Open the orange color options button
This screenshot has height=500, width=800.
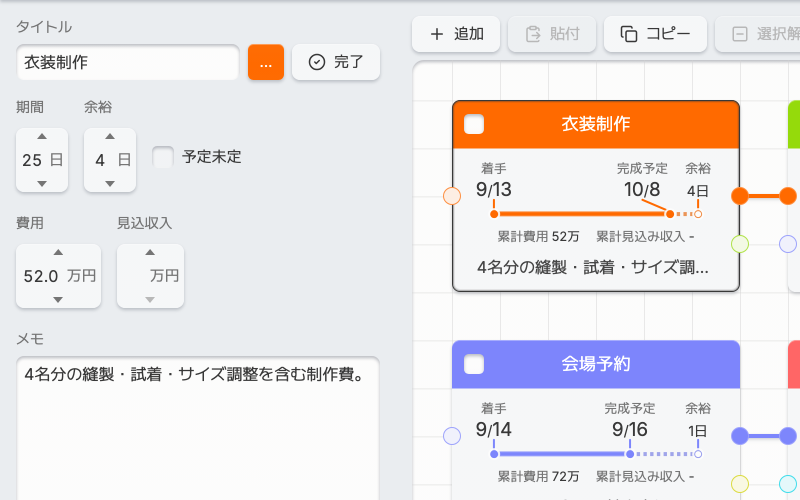click(266, 62)
